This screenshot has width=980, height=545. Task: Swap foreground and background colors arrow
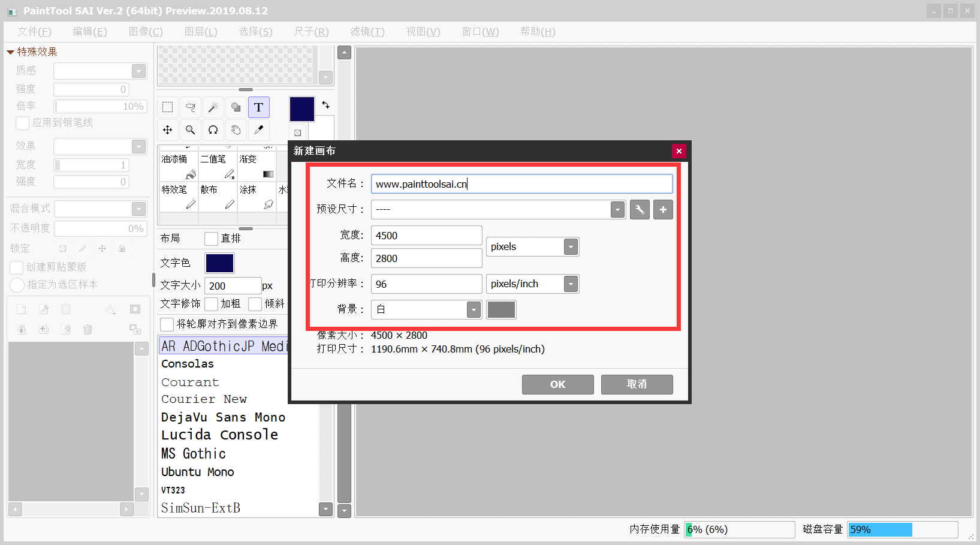325,105
